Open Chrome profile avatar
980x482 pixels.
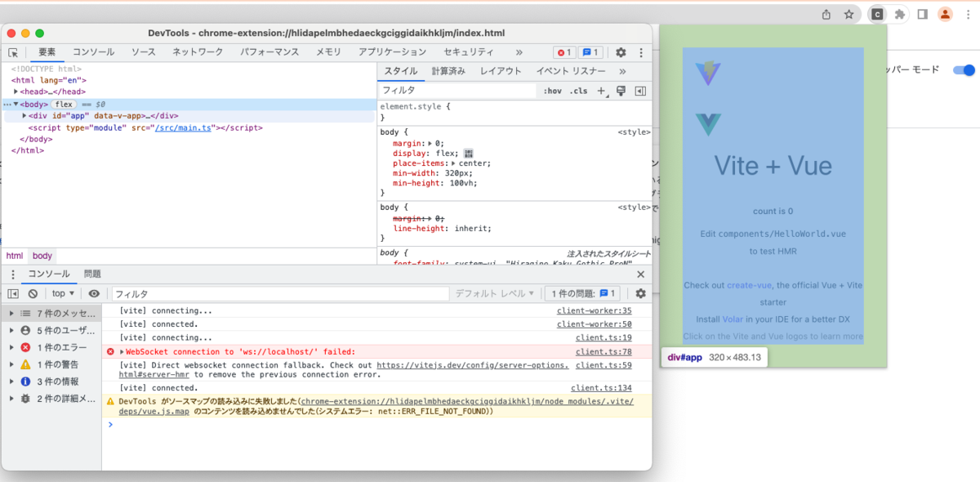(945, 14)
